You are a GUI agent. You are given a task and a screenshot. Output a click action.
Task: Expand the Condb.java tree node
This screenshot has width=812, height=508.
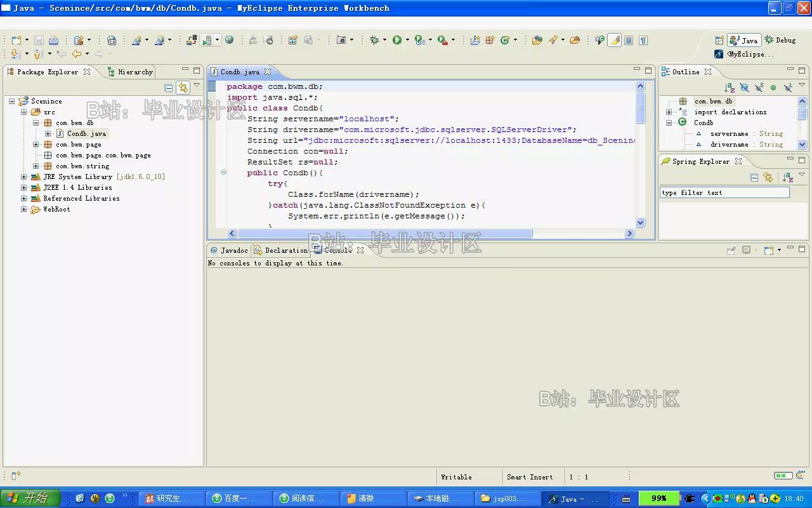(x=48, y=133)
